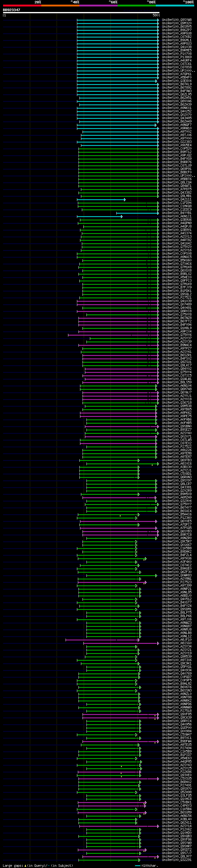Select the label UniRef100_B4YYB1
This screenshot has height=868, width=197.
click(177, 213)
